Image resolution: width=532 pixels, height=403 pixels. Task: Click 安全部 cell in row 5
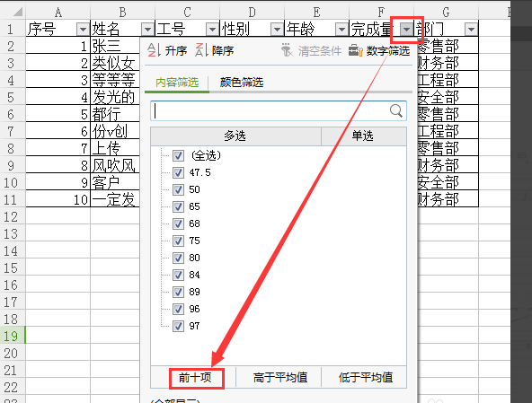click(x=448, y=97)
